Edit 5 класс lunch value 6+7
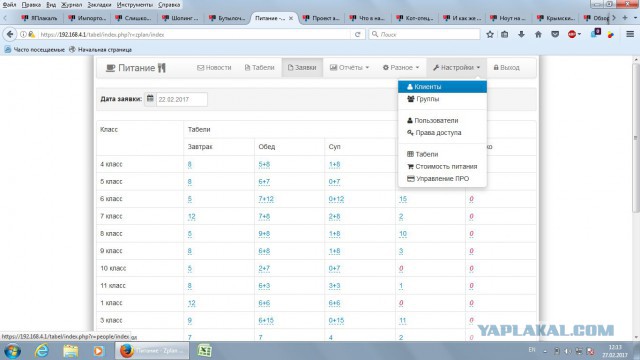 (264, 182)
